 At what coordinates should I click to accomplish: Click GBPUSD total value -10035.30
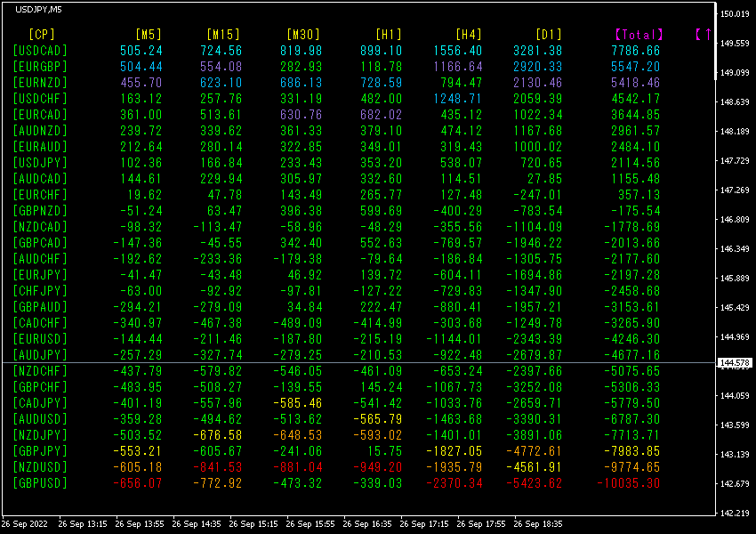[629, 483]
